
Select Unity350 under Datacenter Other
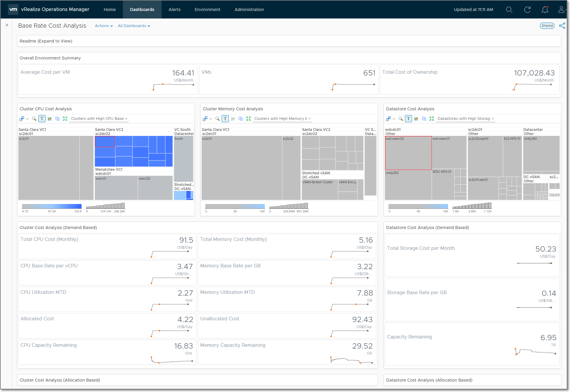541,154
